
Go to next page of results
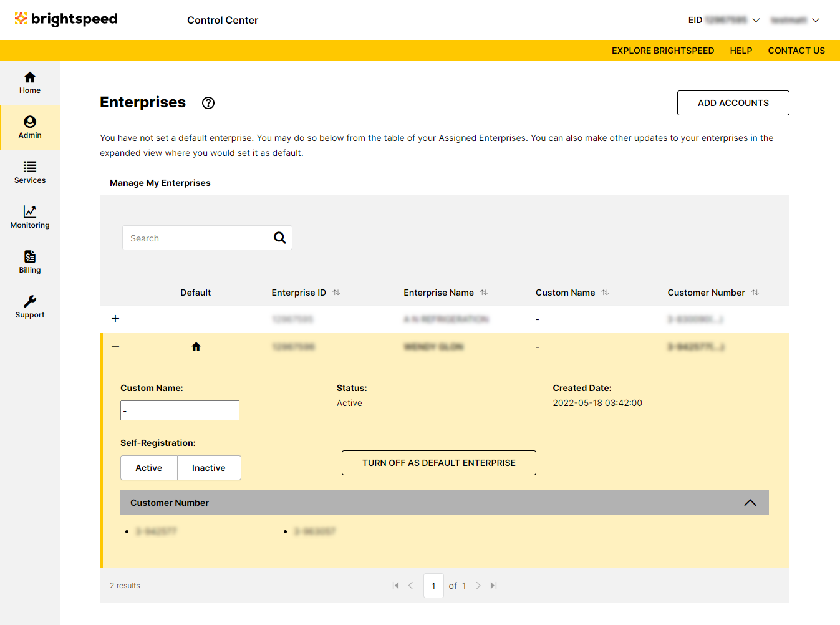click(478, 586)
